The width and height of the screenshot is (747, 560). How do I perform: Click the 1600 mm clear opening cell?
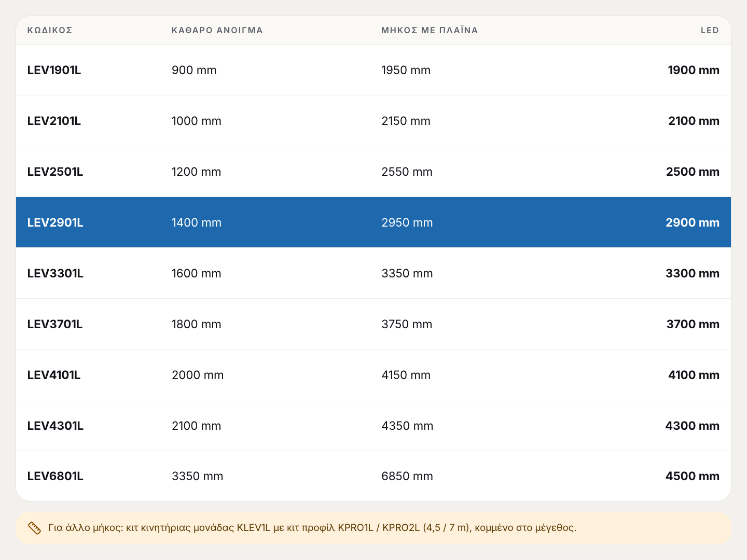pyautogui.click(x=197, y=273)
